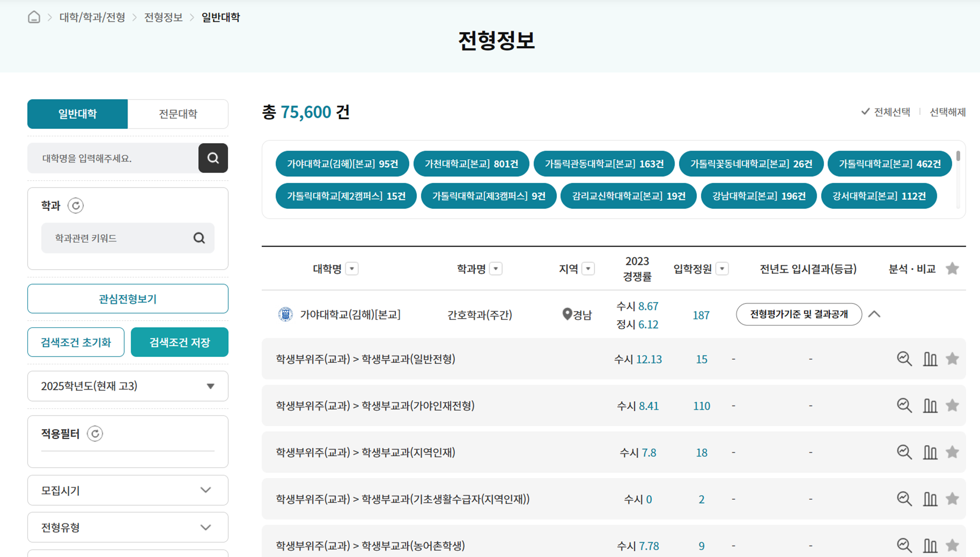Click the home icon in the breadcrumb
The image size is (980, 557).
tap(34, 17)
